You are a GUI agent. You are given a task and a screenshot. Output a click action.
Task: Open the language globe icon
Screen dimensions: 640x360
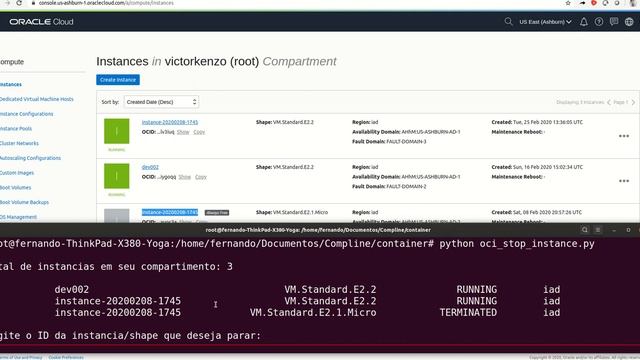[629, 22]
